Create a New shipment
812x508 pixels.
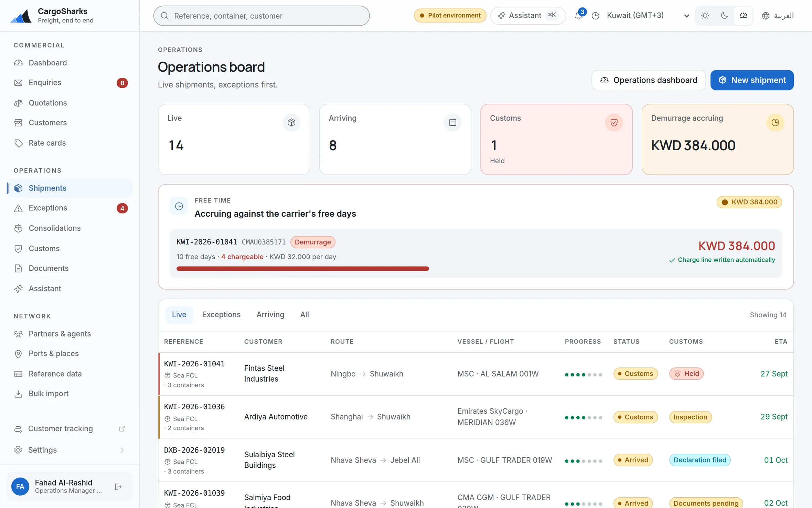coord(752,80)
